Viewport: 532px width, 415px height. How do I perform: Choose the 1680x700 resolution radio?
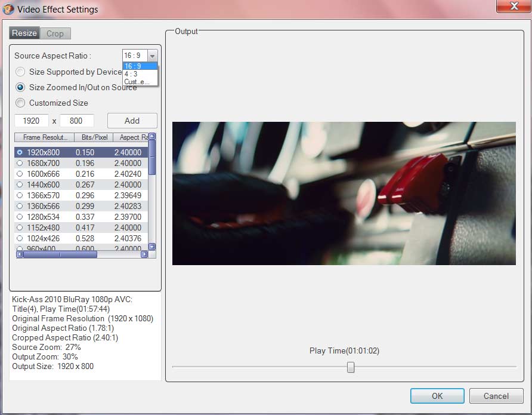click(20, 163)
